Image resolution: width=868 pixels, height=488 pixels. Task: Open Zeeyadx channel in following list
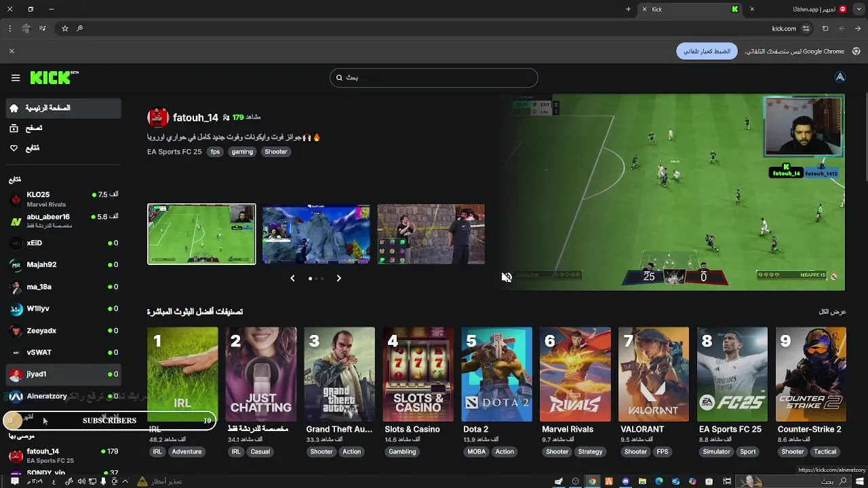[x=64, y=331]
